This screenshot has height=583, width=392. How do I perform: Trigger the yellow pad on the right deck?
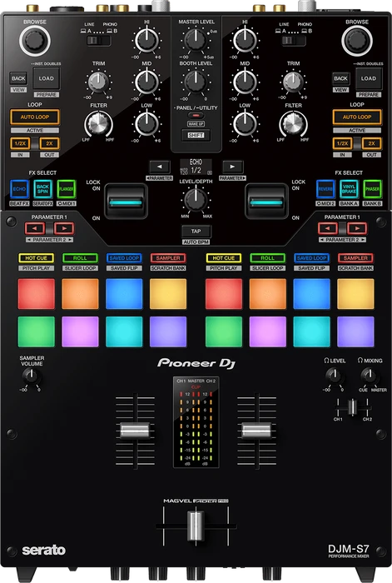pyautogui.click(x=355, y=294)
